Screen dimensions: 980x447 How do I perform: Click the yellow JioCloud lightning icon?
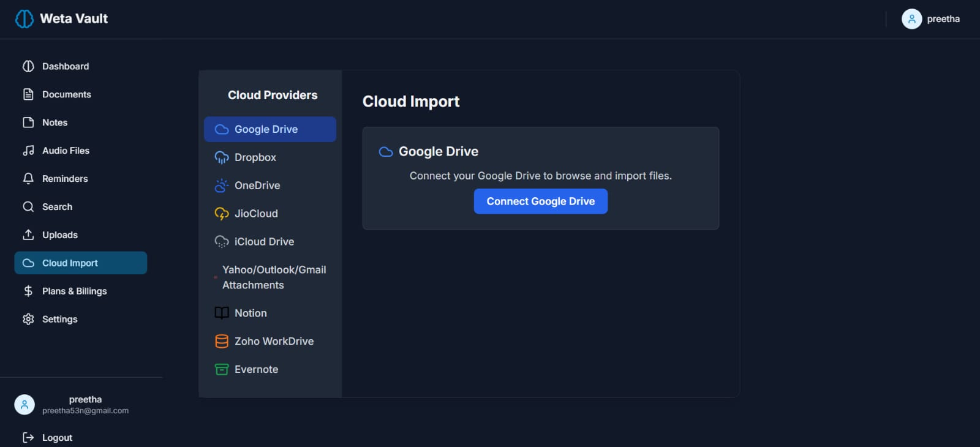(222, 214)
